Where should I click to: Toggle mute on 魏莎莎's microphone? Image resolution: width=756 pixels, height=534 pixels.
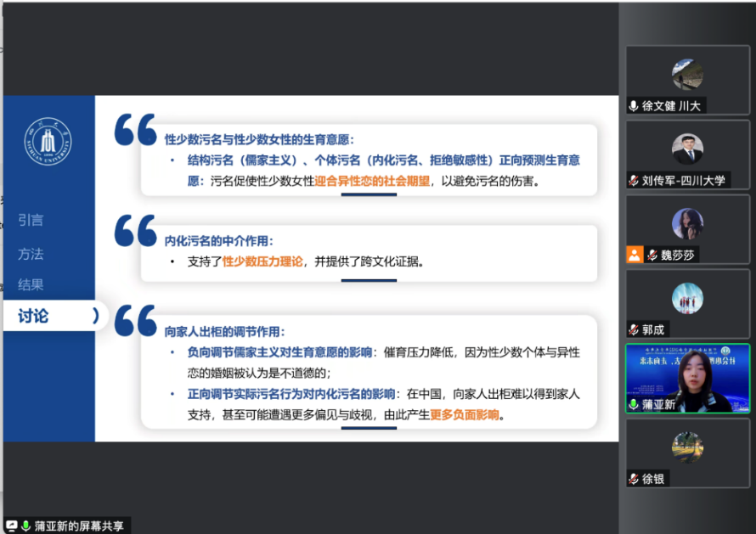tap(652, 252)
